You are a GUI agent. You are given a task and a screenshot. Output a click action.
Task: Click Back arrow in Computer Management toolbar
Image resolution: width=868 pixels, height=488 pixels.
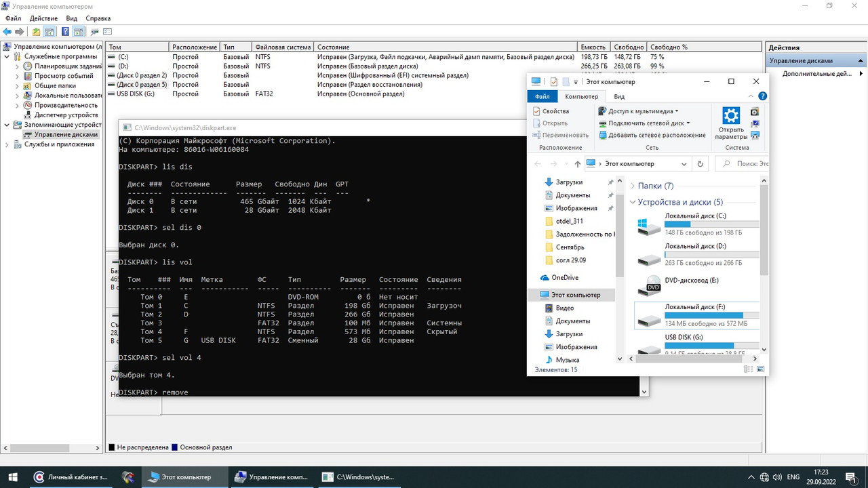click(7, 32)
